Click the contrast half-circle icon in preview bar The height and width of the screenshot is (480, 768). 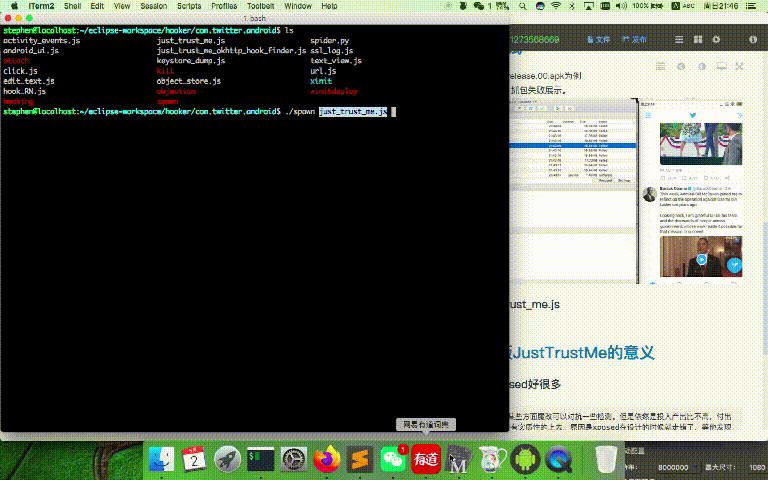702,66
